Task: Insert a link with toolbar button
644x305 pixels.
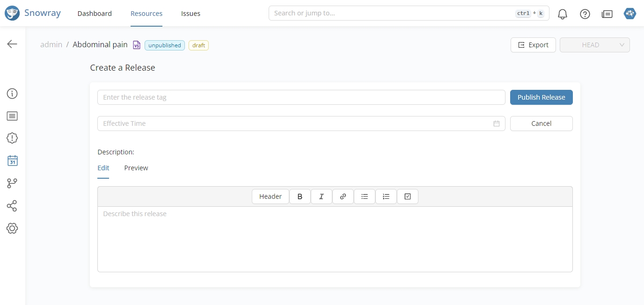Action: [343, 196]
